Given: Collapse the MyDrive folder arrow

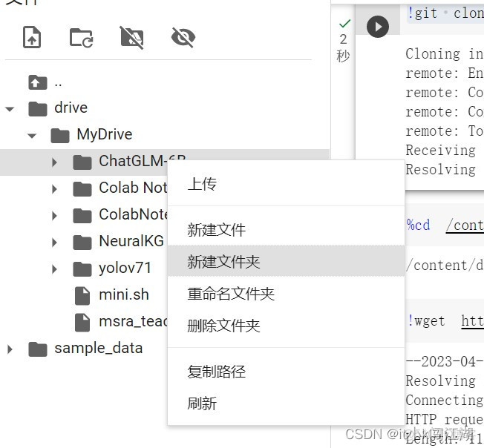Looking at the screenshot, I should tap(32, 135).
